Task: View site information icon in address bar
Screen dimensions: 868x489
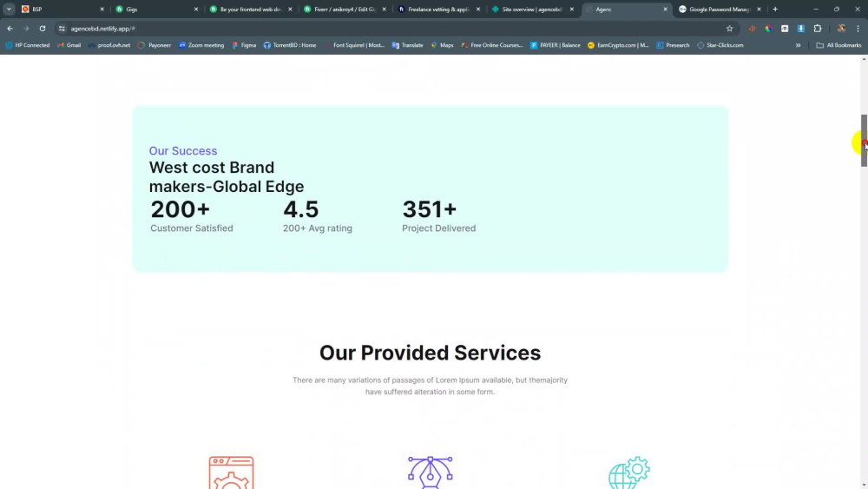Action: click(62, 29)
